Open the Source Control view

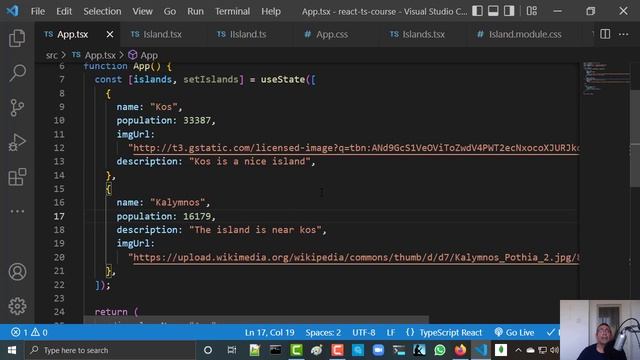point(17,108)
